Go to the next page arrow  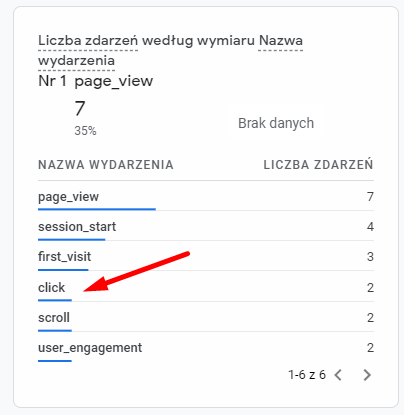point(367,375)
